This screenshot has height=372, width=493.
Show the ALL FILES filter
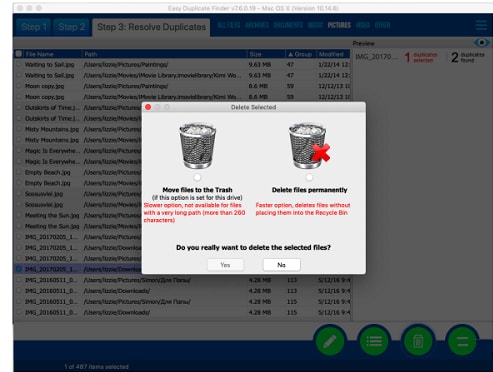coord(229,25)
